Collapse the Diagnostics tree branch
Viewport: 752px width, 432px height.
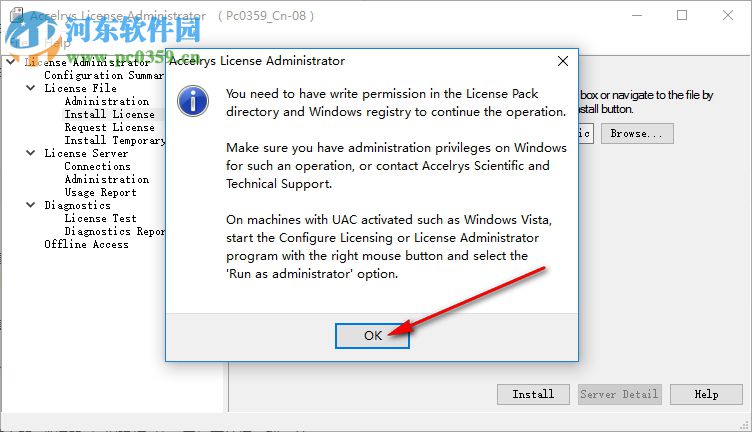[x=31, y=205]
